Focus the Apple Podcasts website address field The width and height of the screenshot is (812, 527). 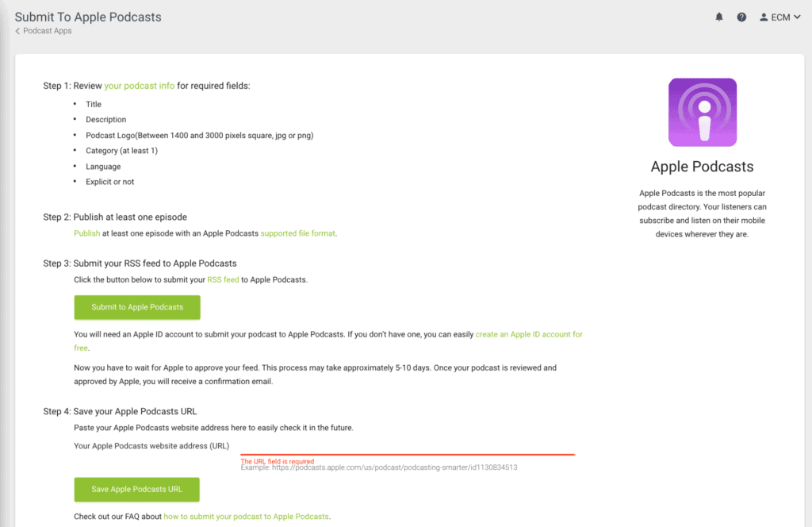click(x=408, y=447)
